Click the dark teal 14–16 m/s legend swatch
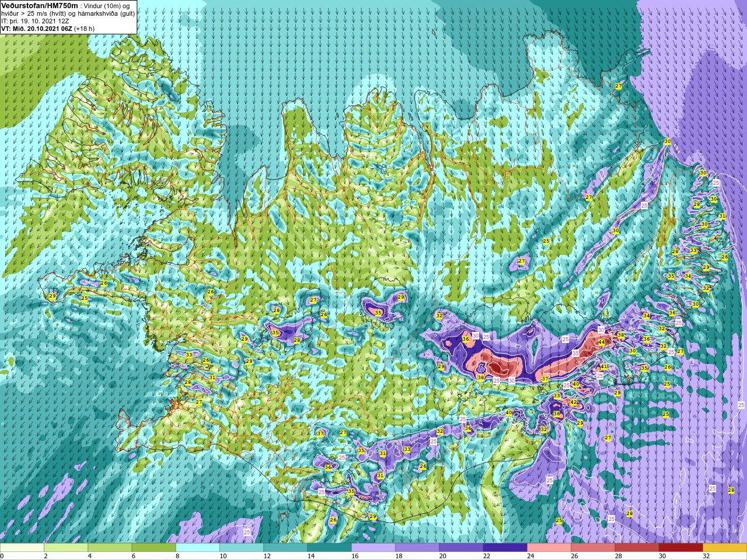The image size is (747, 560). tap(329, 548)
